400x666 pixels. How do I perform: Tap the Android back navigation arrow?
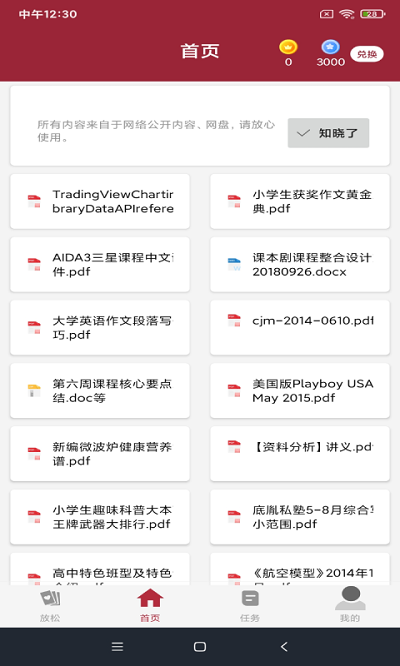click(x=284, y=646)
